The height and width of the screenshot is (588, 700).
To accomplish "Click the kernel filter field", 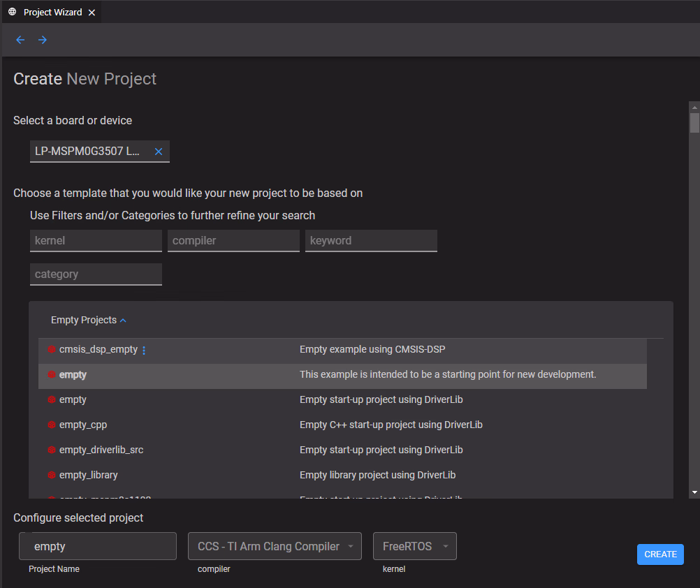I will [x=96, y=240].
